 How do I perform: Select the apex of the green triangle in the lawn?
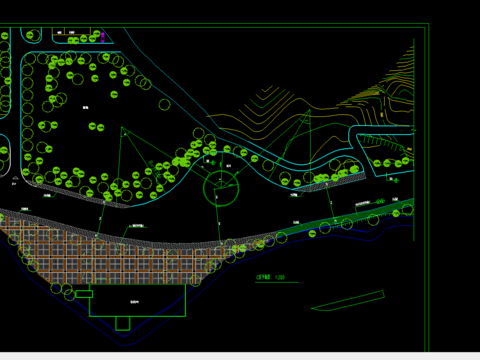pos(122,128)
